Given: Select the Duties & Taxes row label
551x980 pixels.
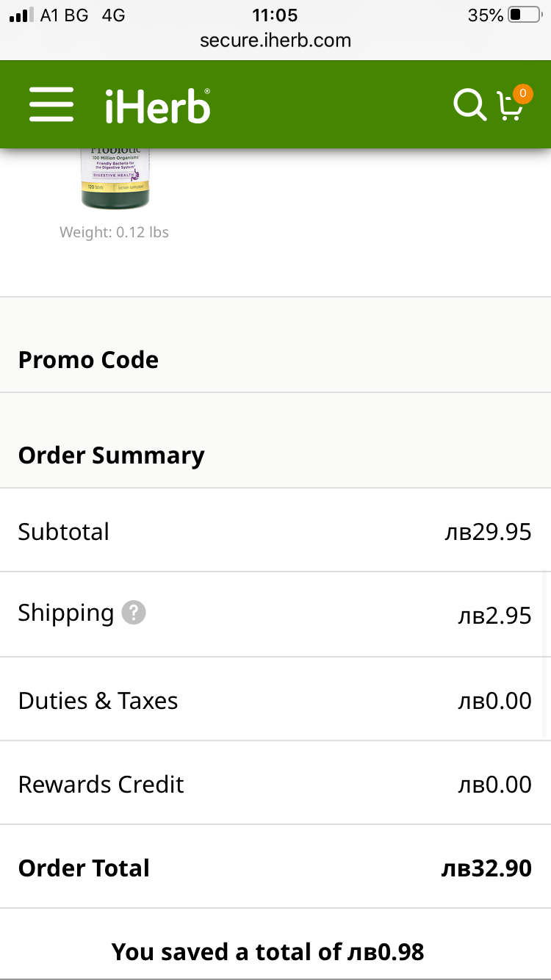Looking at the screenshot, I should click(x=98, y=701).
